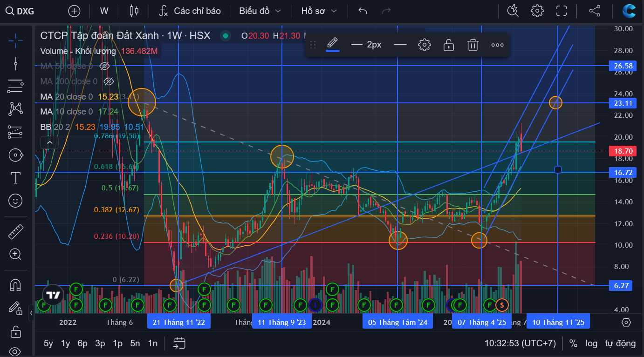Delete the selected drawing with trash icon

[473, 45]
